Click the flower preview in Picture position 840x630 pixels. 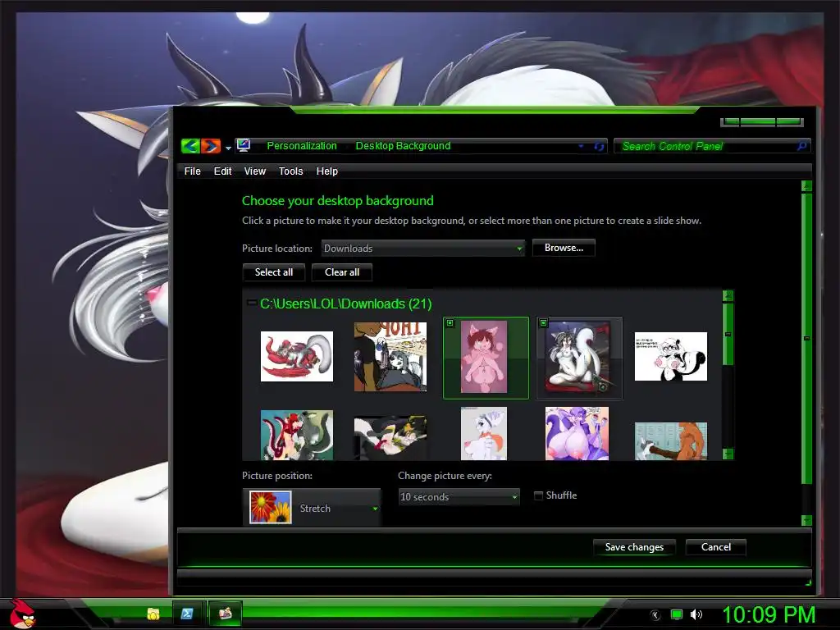point(271,507)
